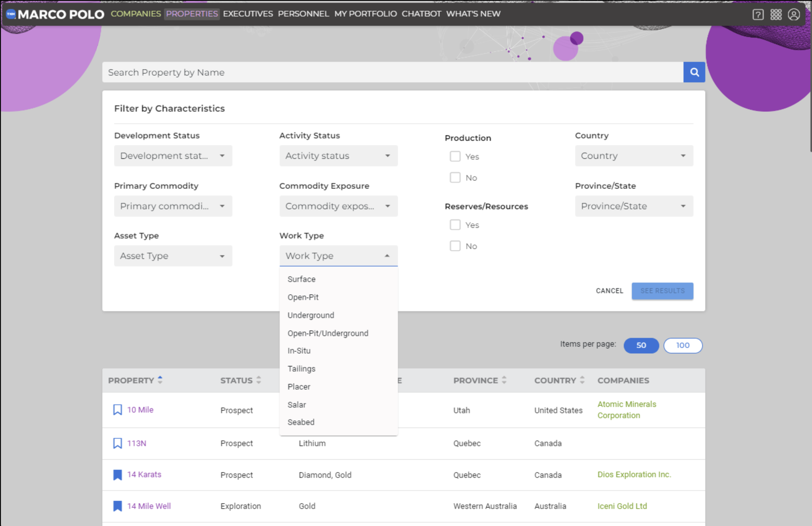Click the blue search magnifier button

pos(694,72)
